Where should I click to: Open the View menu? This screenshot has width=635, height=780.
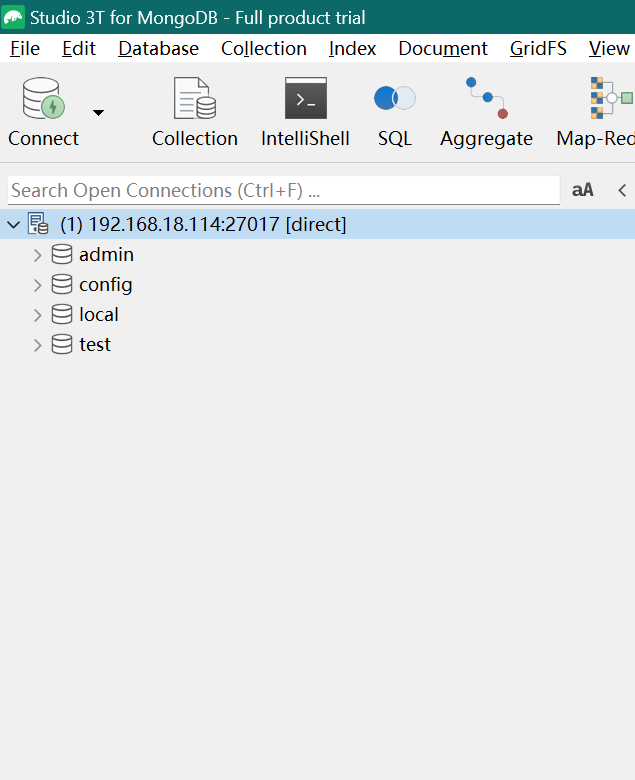[609, 48]
